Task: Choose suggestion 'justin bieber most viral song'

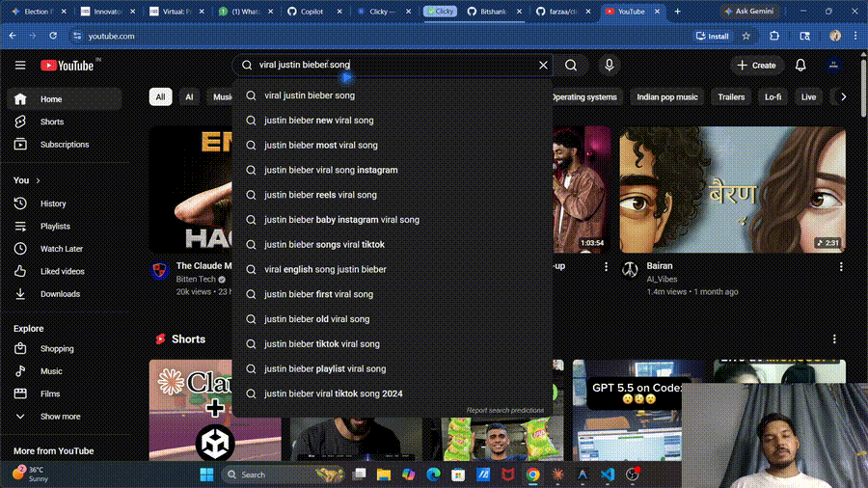Action: (x=392, y=145)
